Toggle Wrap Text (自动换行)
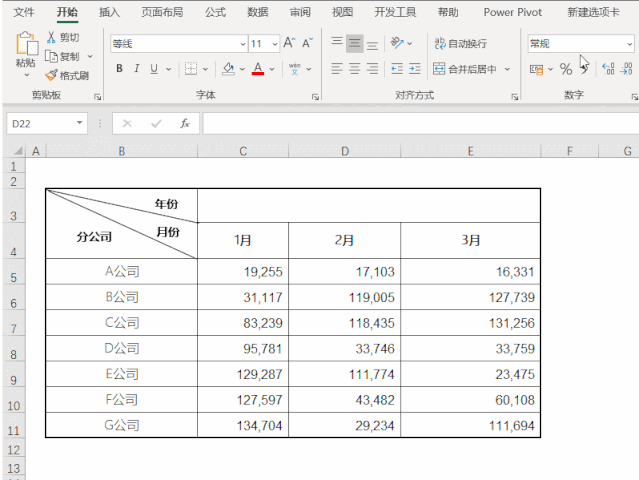Viewport: 639px width, 480px height. tap(460, 43)
